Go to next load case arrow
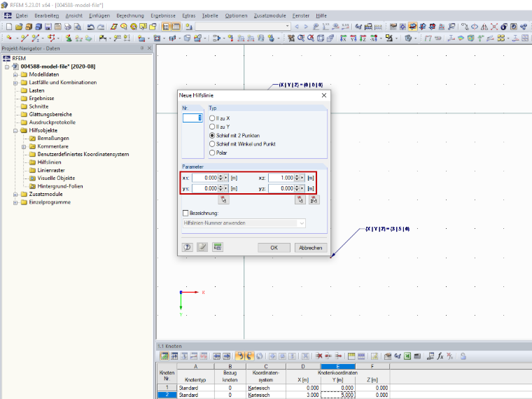The height and width of the screenshot is (399, 532). coord(306,27)
